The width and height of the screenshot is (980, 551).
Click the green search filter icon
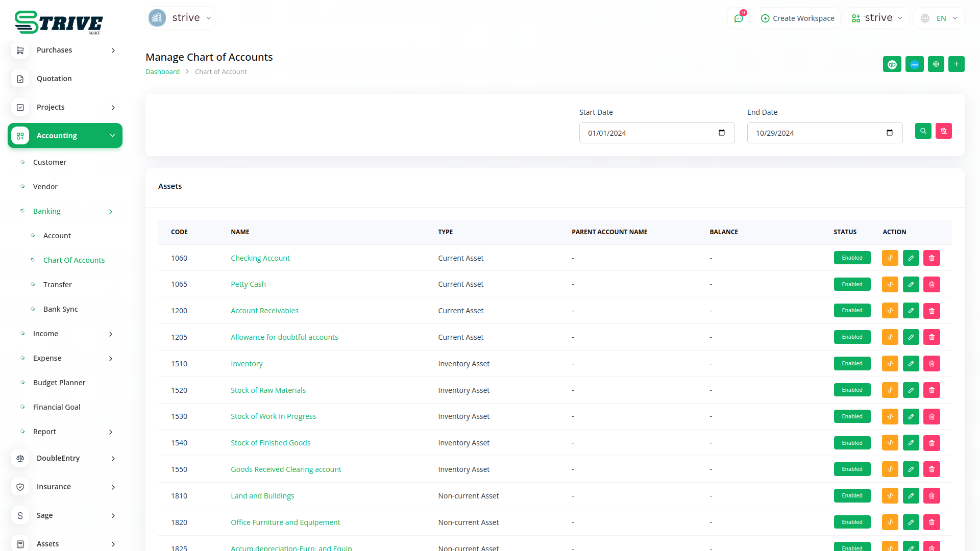point(923,131)
